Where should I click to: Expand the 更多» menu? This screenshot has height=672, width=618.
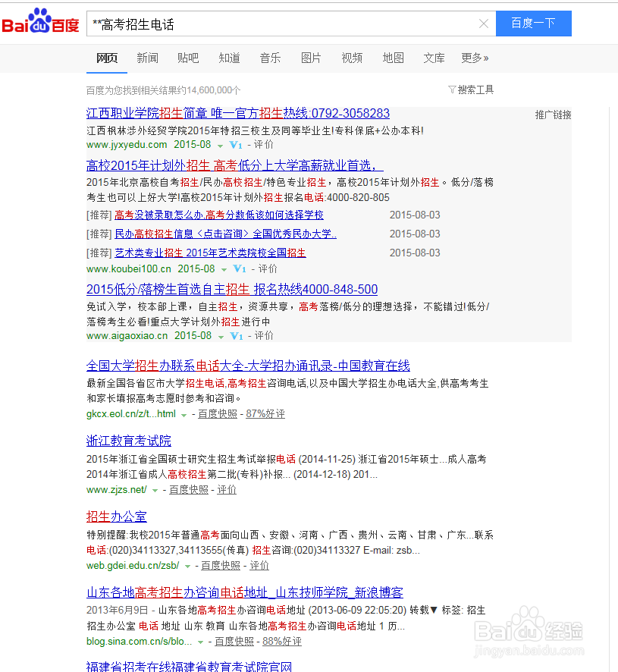[475, 58]
